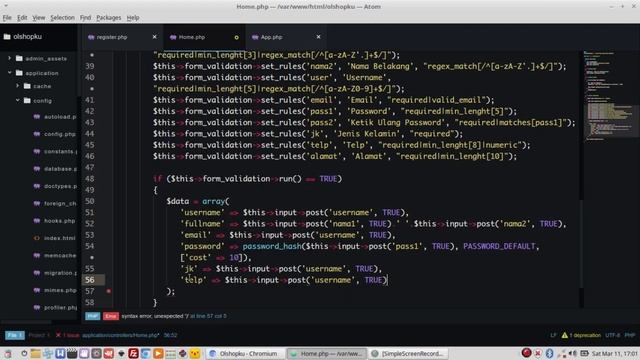
Task: Click the red lint marker on line 57
Action: pos(109,291)
